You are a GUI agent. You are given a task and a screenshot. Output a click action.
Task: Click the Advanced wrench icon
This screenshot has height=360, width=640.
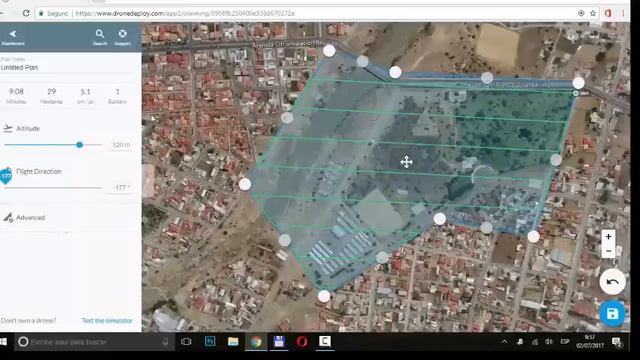8,218
